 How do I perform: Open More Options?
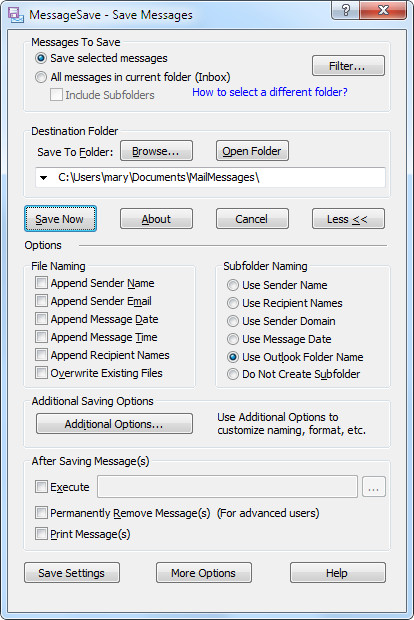[x=204, y=573]
